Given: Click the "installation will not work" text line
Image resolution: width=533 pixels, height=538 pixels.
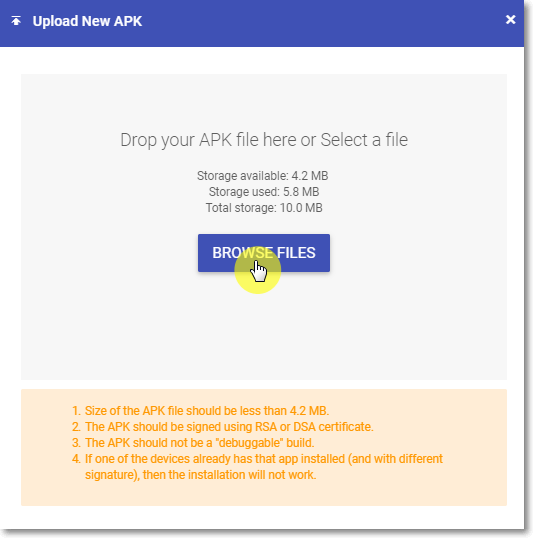Looking at the screenshot, I should 200,475.
